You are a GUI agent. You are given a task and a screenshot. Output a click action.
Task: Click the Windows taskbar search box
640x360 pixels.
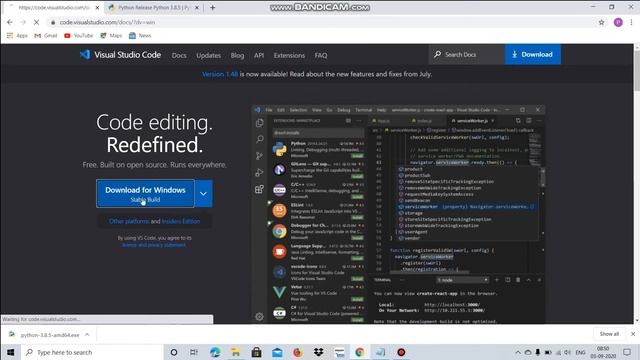point(92,352)
